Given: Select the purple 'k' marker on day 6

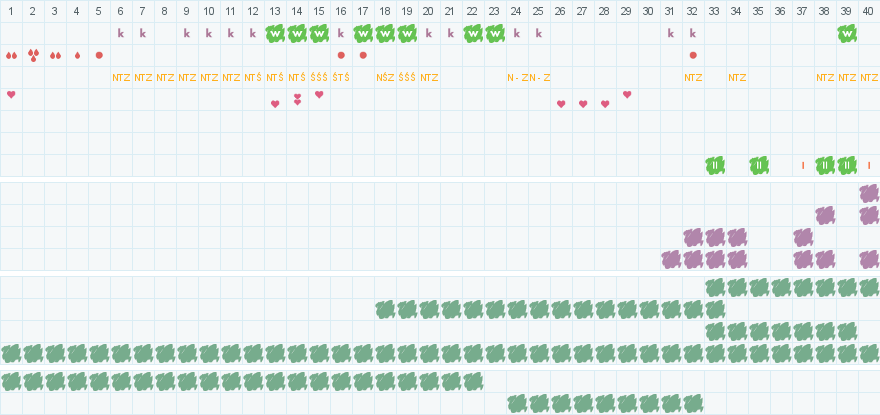Looking at the screenshot, I should [121, 33].
